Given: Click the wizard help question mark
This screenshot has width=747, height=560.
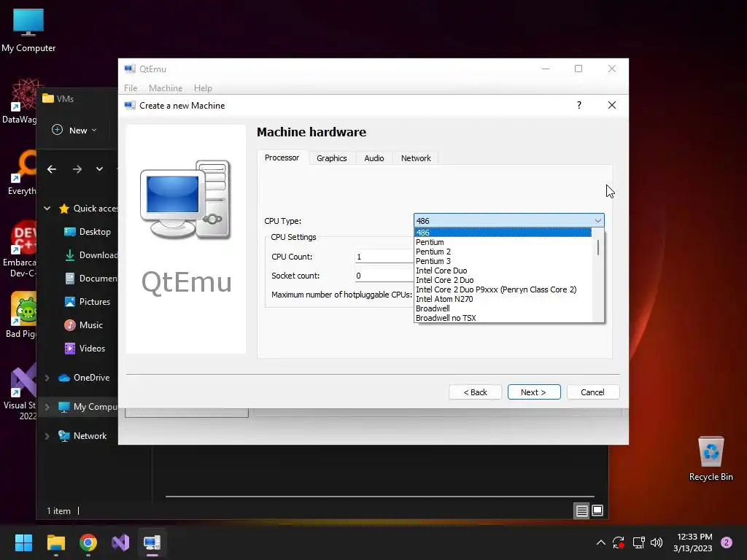Looking at the screenshot, I should (578, 105).
